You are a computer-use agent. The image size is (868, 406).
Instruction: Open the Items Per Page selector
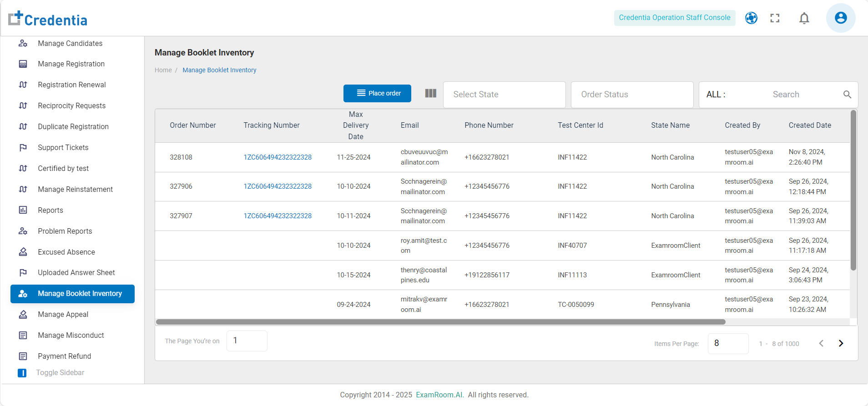click(728, 344)
